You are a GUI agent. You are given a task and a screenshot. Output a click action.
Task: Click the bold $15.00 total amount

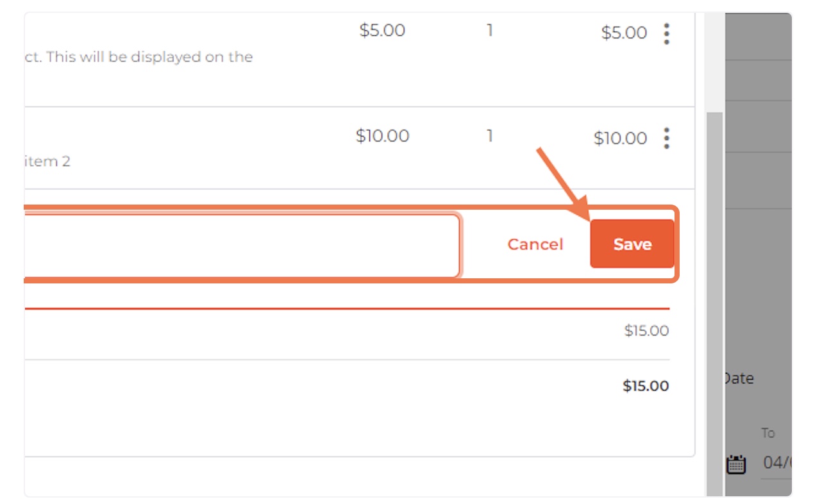pos(646,386)
